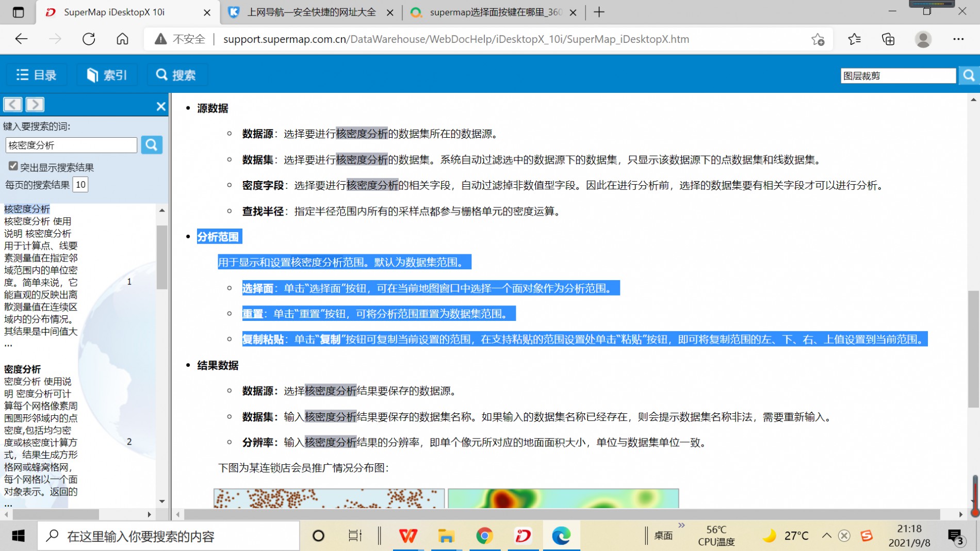The width and height of the screenshot is (980, 551).
Task: Switch to the 上网导航 tab
Action: 311,12
